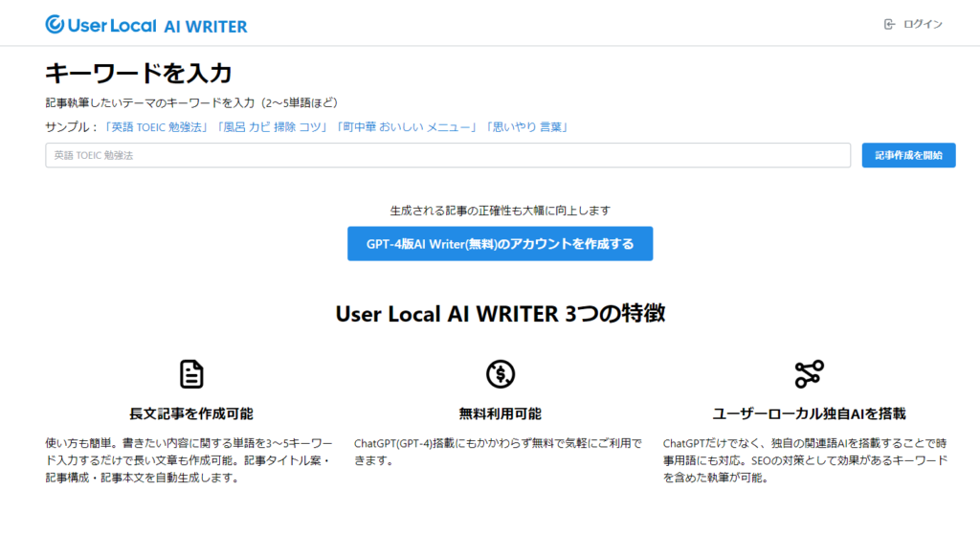Click the サンプル label

[69, 124]
